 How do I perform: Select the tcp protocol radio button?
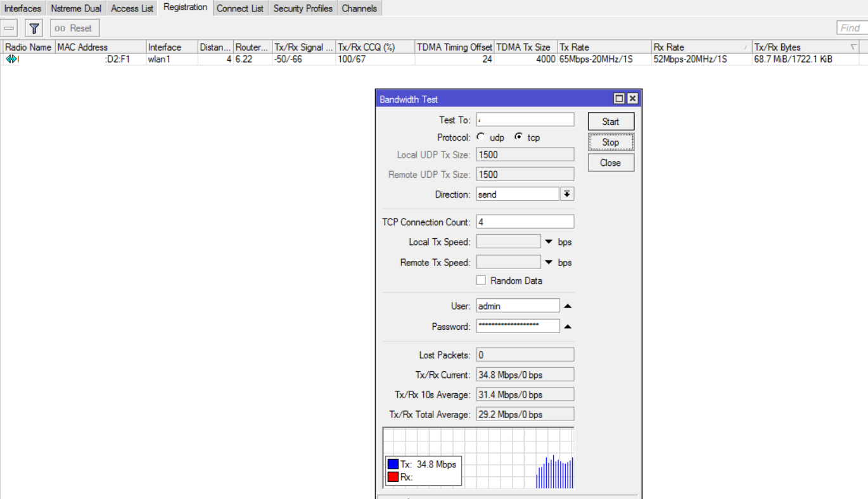tap(518, 137)
